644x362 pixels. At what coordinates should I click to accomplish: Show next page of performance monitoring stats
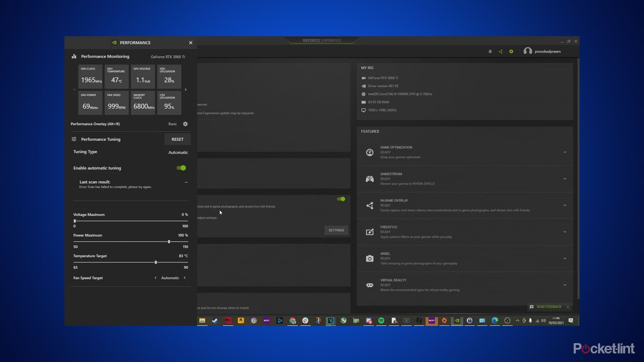186,89
